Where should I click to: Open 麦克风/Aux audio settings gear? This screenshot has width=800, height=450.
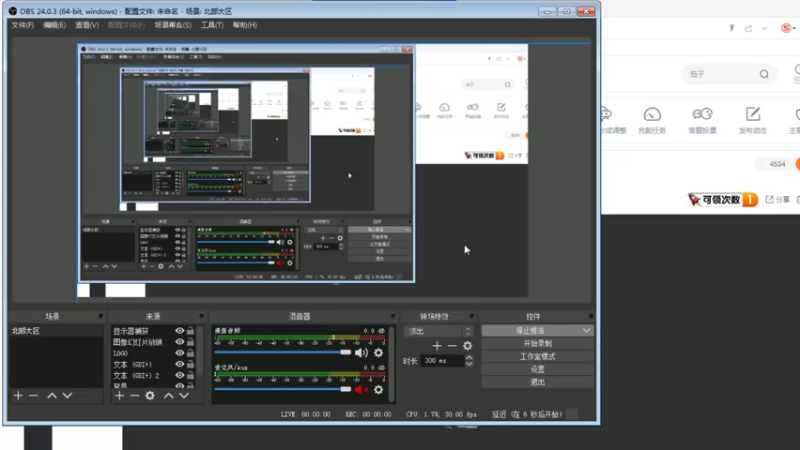click(x=378, y=390)
